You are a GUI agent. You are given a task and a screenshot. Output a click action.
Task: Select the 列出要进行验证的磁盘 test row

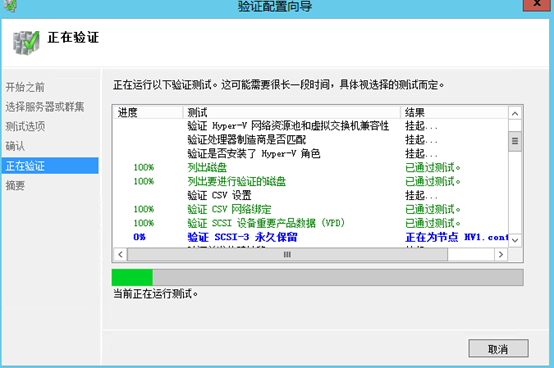pyautogui.click(x=311, y=182)
